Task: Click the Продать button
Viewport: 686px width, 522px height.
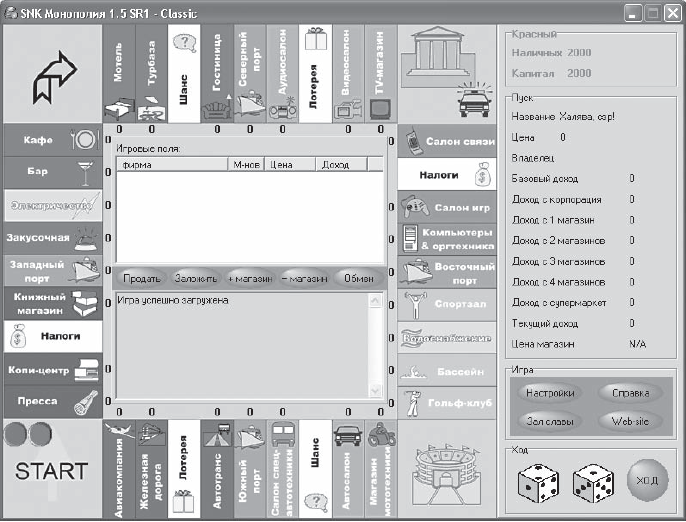Action: [x=141, y=278]
